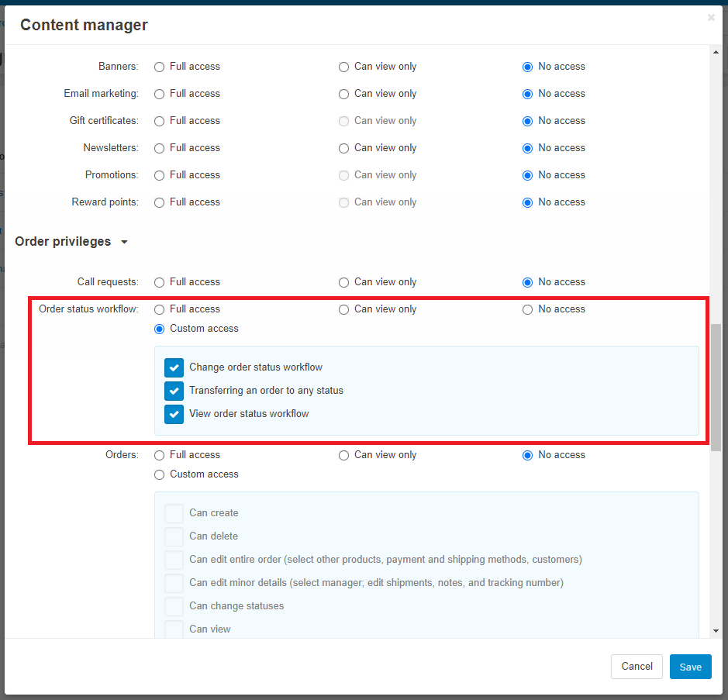Set Newsletters to Can view only
This screenshot has width=728, height=700.
tap(343, 149)
